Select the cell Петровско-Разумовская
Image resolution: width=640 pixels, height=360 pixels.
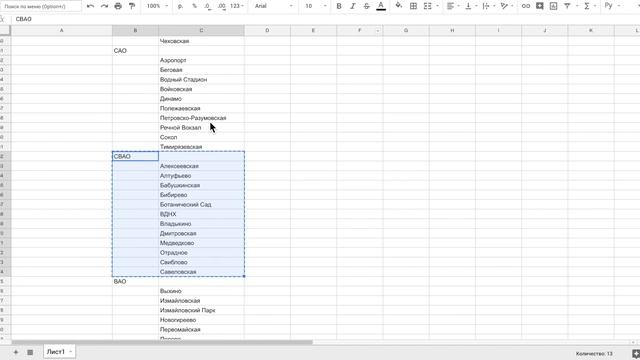pyautogui.click(x=201, y=118)
